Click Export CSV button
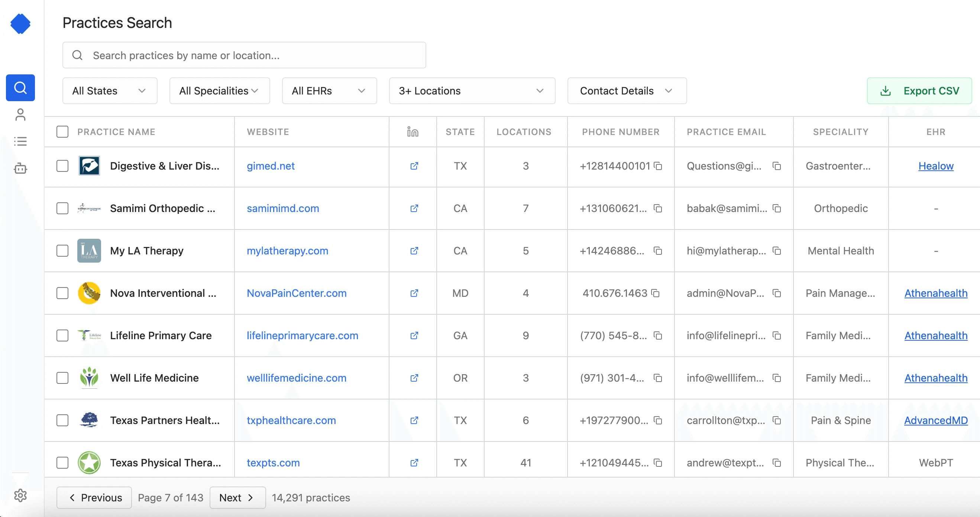 919,91
